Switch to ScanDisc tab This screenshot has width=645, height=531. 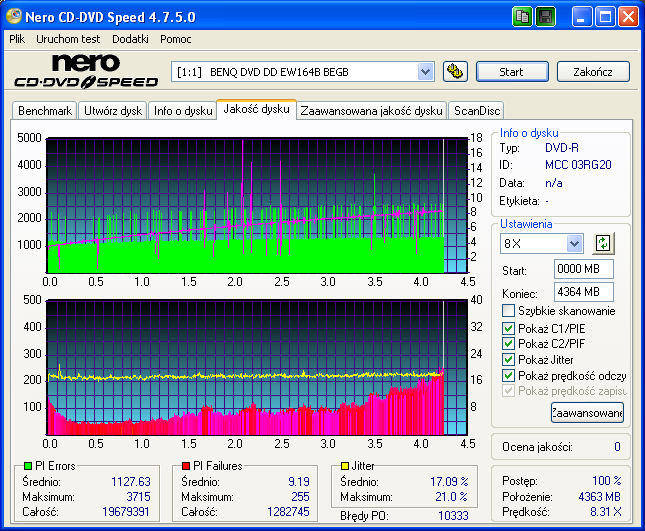click(477, 111)
